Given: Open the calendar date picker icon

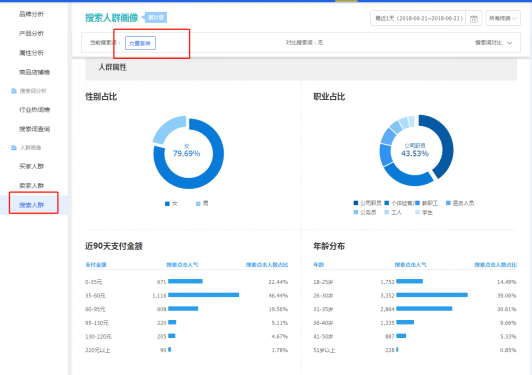Looking at the screenshot, I should pos(474,19).
